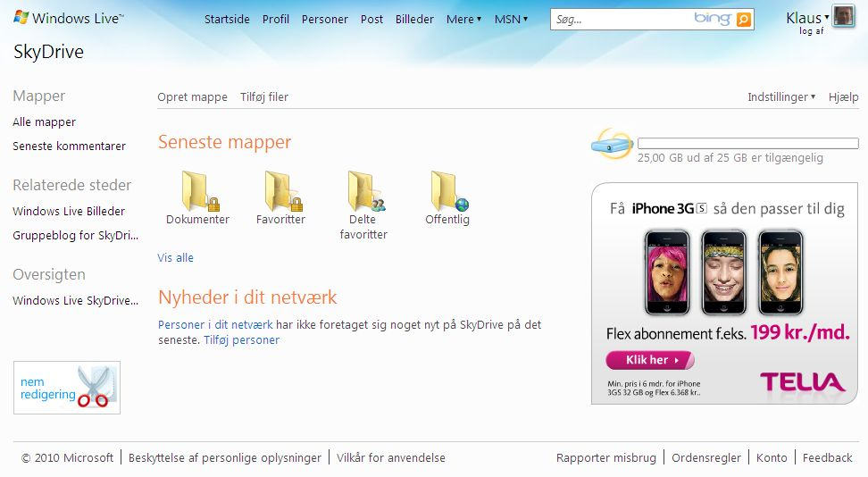Viewport: 868px width, 477px height.
Task: Click the SkyDrive storage drive icon
Action: coord(612,144)
